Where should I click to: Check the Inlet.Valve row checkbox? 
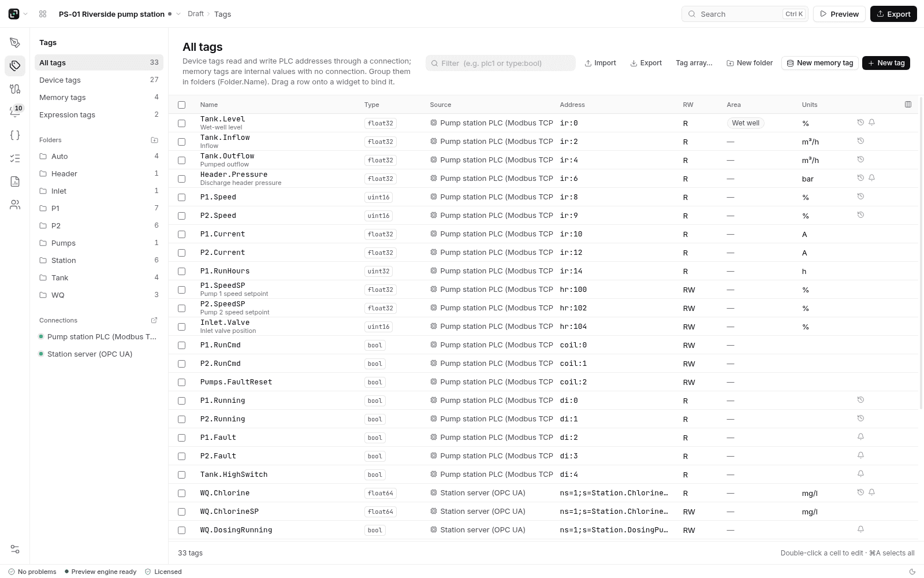182,327
